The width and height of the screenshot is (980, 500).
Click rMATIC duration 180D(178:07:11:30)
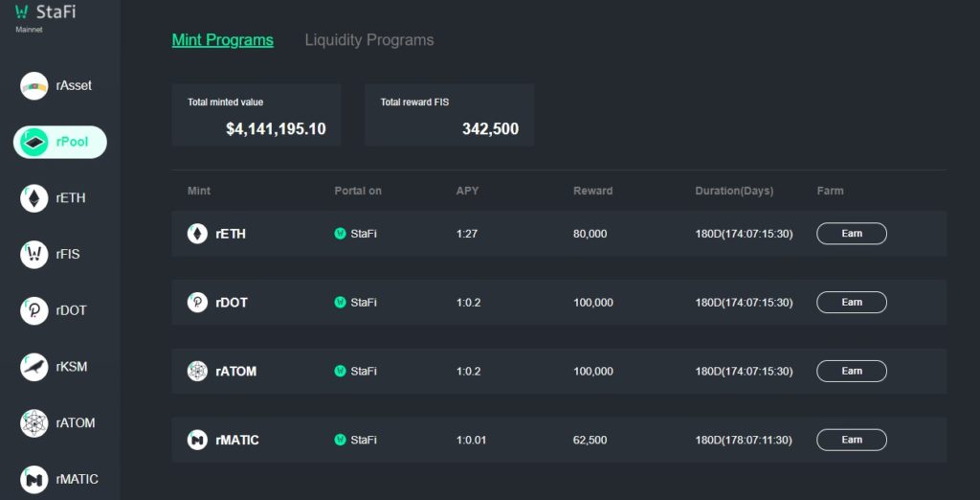click(x=744, y=440)
